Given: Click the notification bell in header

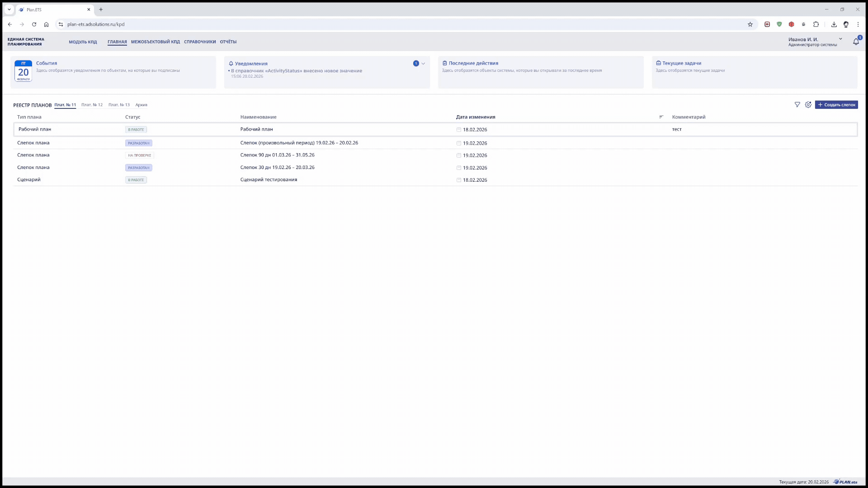Looking at the screenshot, I should pyautogui.click(x=856, y=42).
